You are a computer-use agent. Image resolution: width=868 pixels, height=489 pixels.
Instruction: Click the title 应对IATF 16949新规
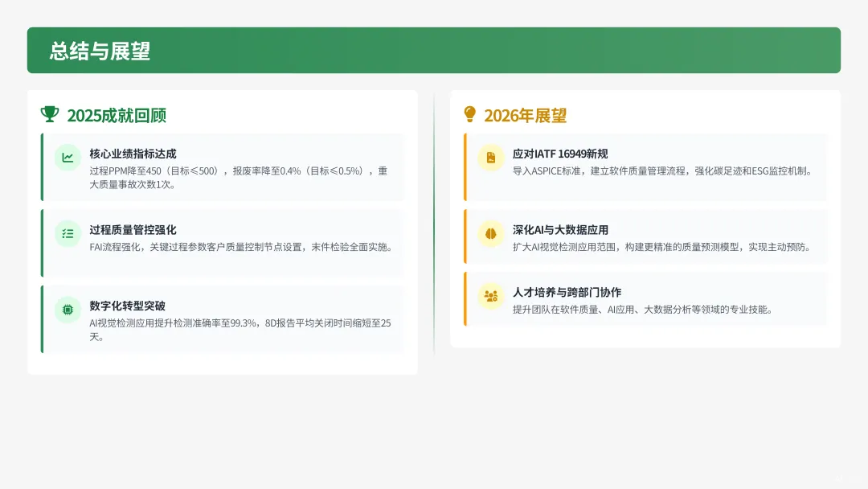(x=560, y=154)
